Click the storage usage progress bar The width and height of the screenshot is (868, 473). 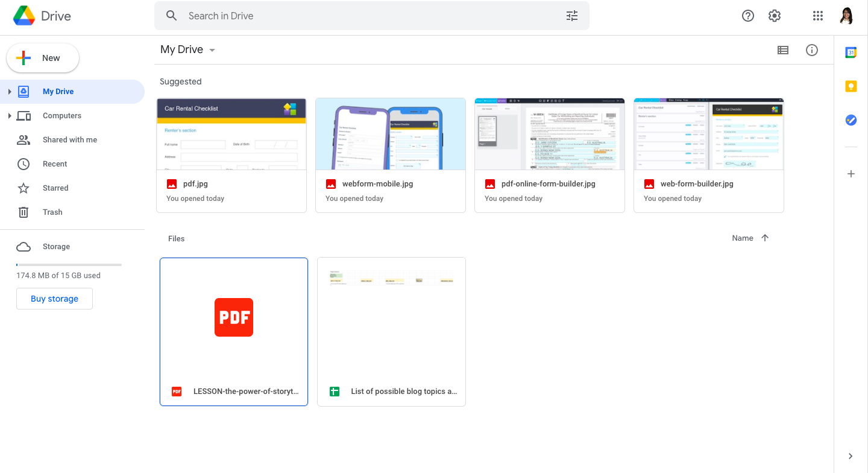(x=69, y=265)
